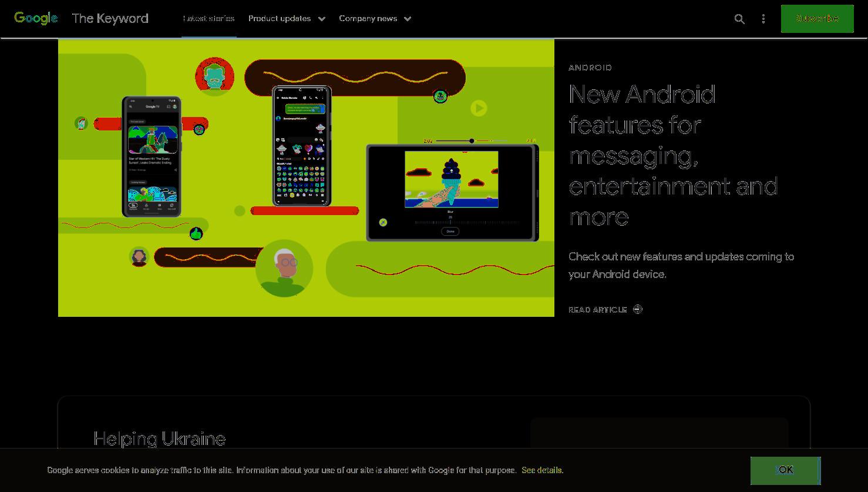
Task: Accept cookies with the OK button
Action: click(x=785, y=470)
